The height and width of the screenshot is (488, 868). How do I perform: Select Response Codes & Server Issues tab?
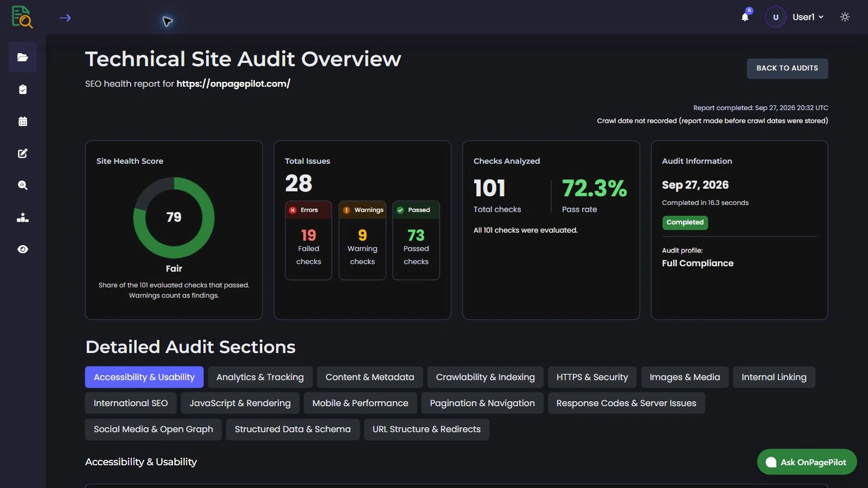coord(626,403)
